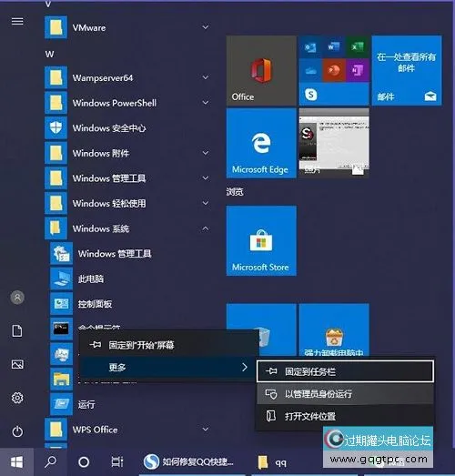The height and width of the screenshot is (476, 455).
Task: Launch 运行 icon
Action: 61,404
